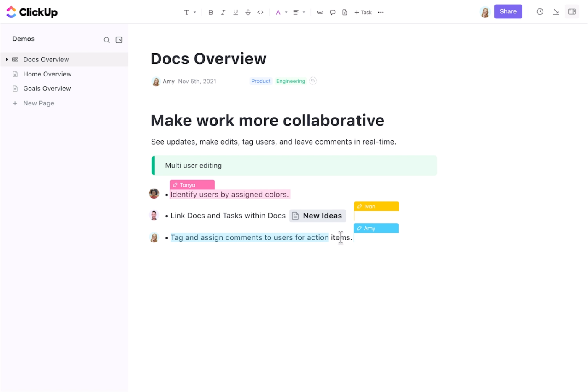Collapse the sidebar with the panel icon

click(119, 39)
